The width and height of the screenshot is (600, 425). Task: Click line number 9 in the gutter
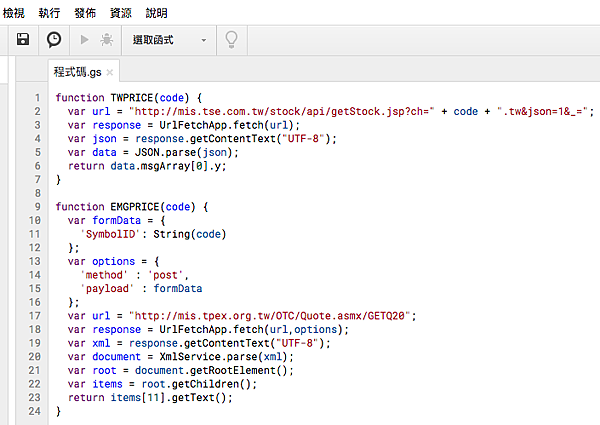pyautogui.click(x=36, y=206)
